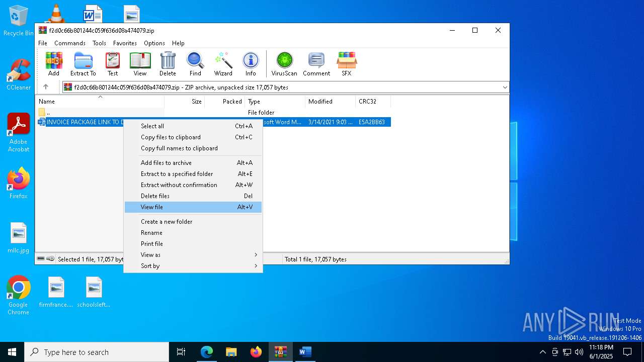644x362 pixels.
Task: Sort by the Packed column header
Action: click(225, 102)
